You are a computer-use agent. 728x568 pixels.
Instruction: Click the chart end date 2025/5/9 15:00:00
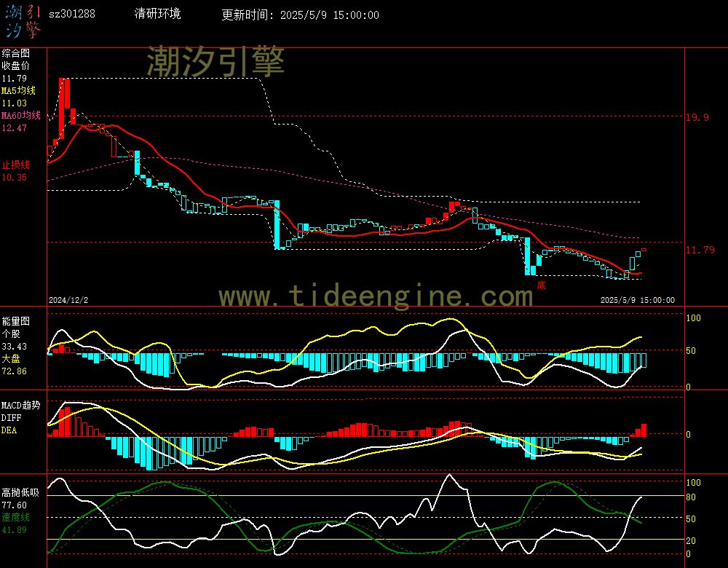coord(638,300)
